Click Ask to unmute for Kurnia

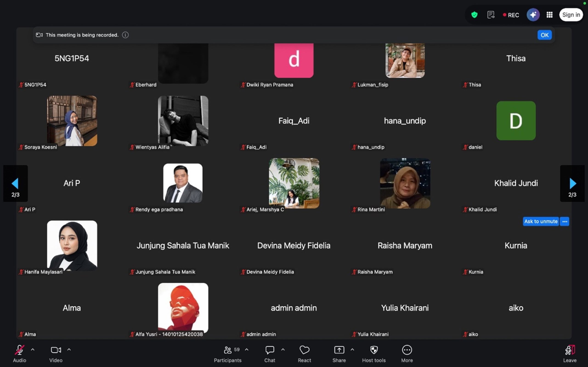tap(541, 221)
